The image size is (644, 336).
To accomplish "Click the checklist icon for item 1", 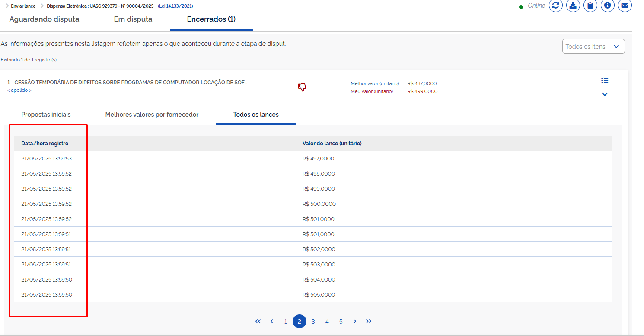I will pos(605,80).
